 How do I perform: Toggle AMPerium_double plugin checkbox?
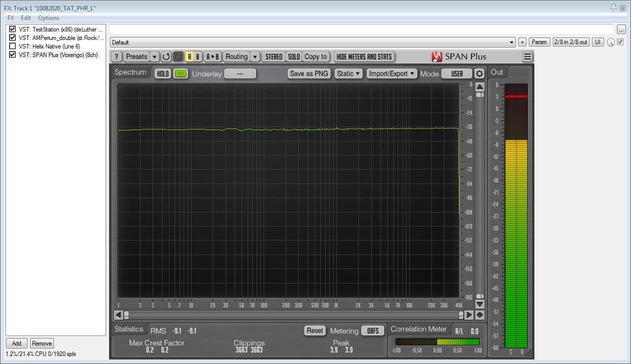(x=13, y=37)
